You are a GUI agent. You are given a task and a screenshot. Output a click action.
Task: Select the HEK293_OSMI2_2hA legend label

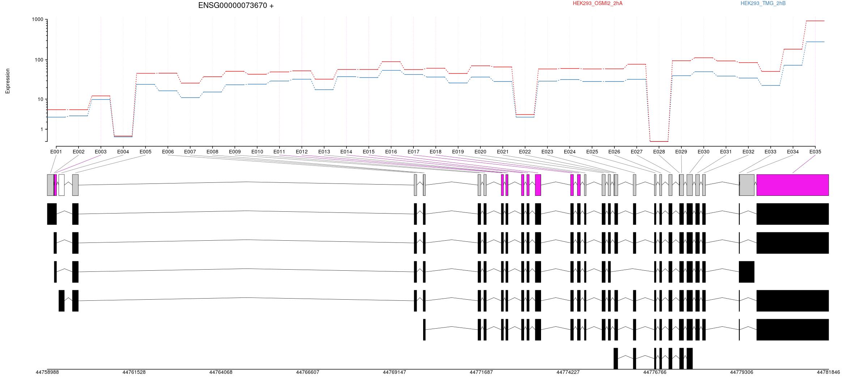click(597, 3)
